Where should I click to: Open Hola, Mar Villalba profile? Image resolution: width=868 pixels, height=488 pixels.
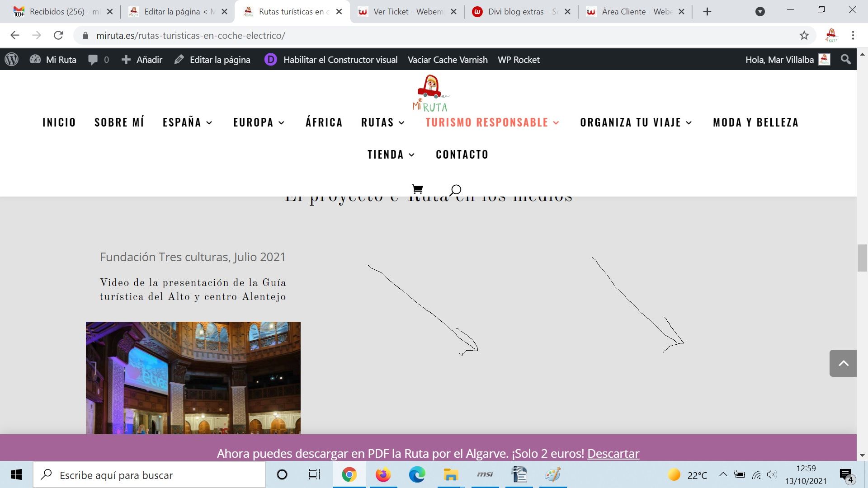coord(788,60)
